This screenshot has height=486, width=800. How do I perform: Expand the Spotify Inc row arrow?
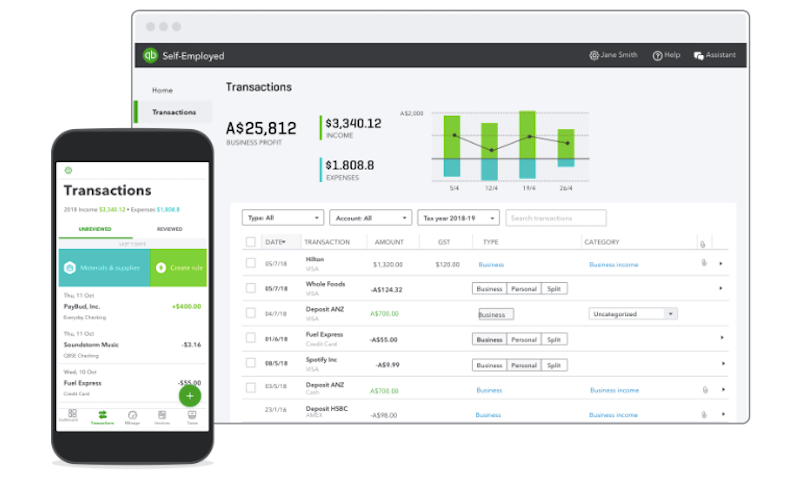[x=723, y=364]
